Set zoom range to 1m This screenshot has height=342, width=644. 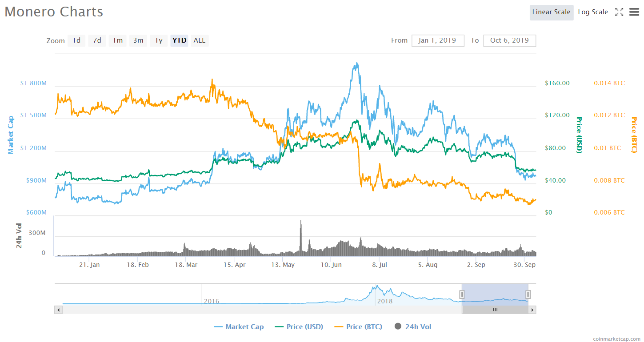pos(117,40)
